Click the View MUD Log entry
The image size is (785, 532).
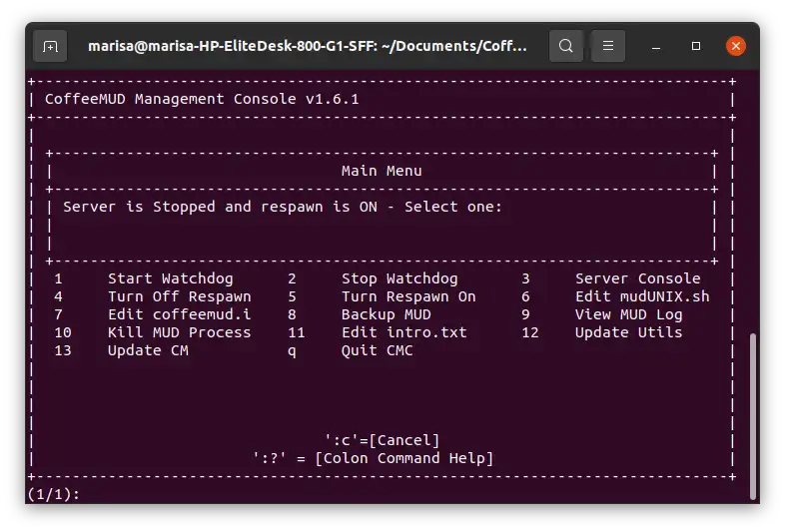coord(628,314)
